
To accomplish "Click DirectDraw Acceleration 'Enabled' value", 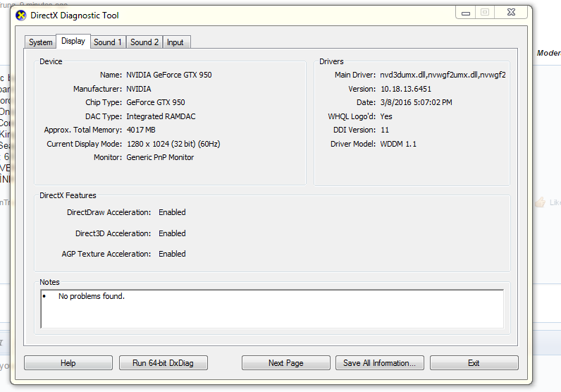I will [172, 212].
